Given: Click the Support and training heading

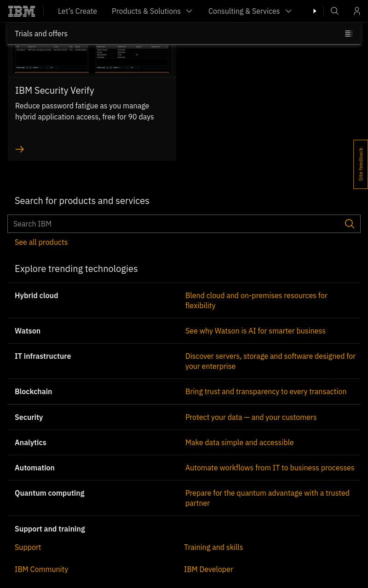Looking at the screenshot, I should (50, 529).
